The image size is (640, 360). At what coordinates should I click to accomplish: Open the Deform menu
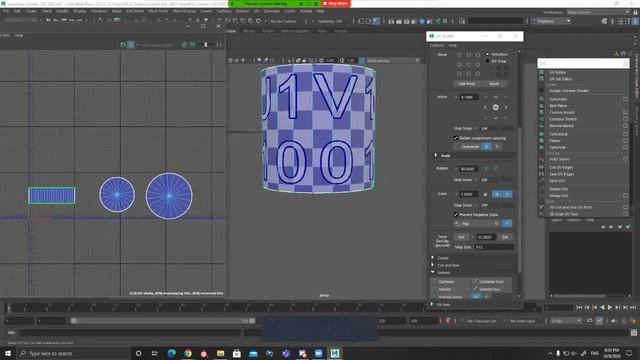point(242,11)
